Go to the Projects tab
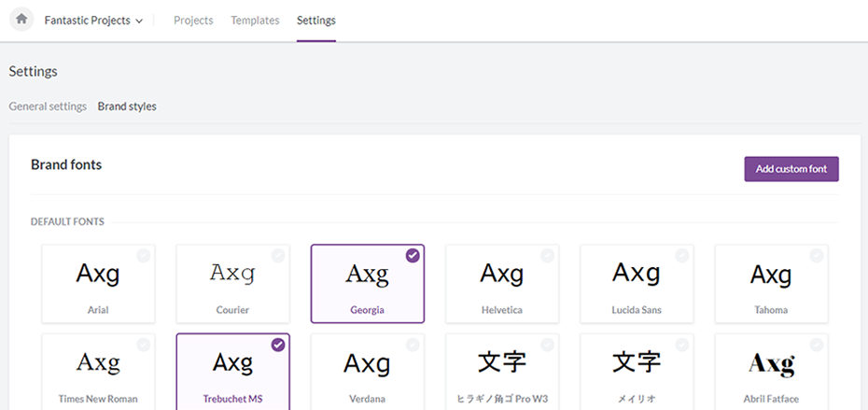 [x=193, y=21]
